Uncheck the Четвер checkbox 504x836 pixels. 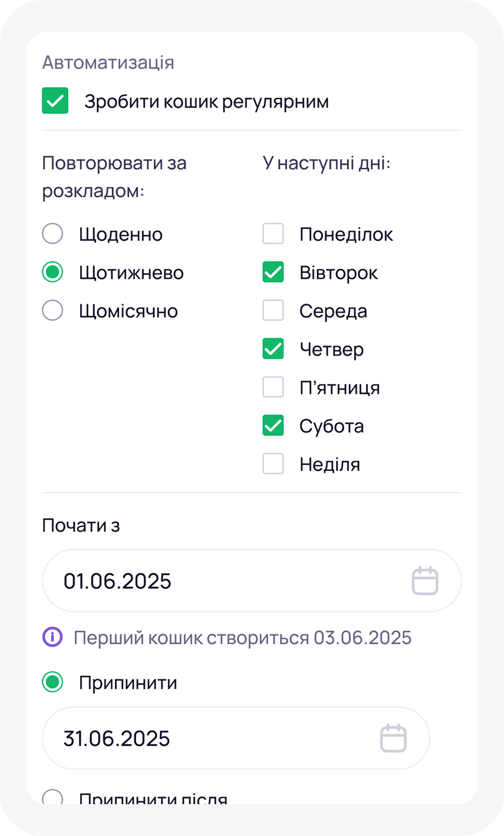pyautogui.click(x=272, y=349)
